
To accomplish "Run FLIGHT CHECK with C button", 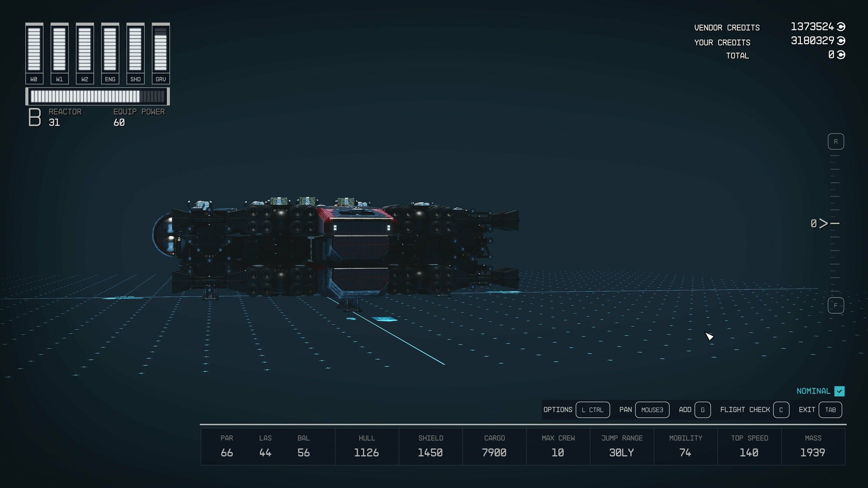I will pyautogui.click(x=781, y=410).
